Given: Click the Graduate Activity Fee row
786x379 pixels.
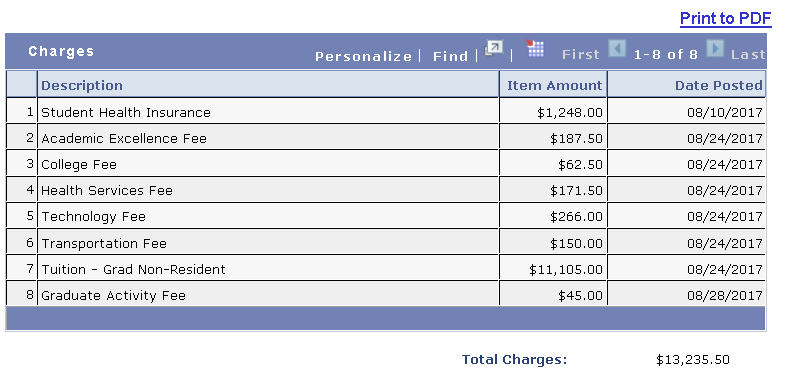Looking at the screenshot, I should pyautogui.click(x=385, y=294).
